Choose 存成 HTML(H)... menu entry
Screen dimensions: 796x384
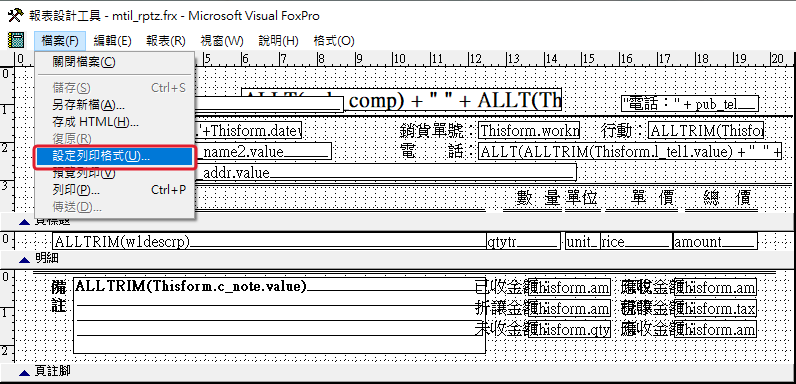115,122
